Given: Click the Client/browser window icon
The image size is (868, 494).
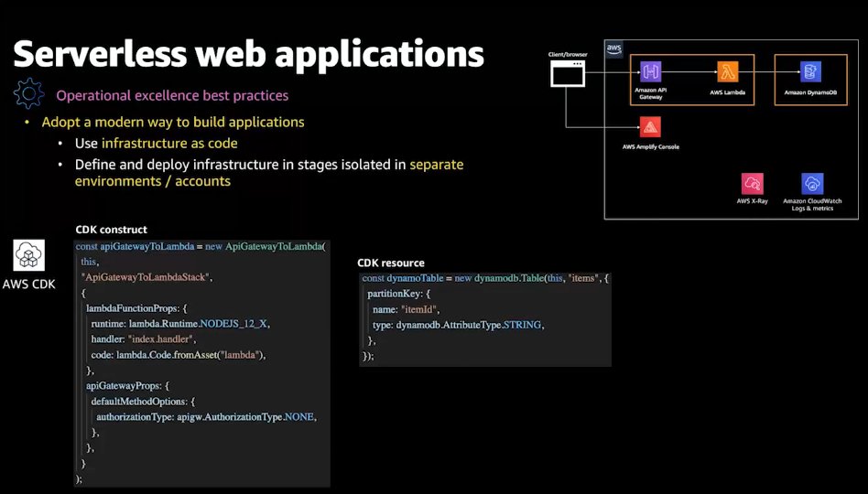Looking at the screenshot, I should click(568, 73).
